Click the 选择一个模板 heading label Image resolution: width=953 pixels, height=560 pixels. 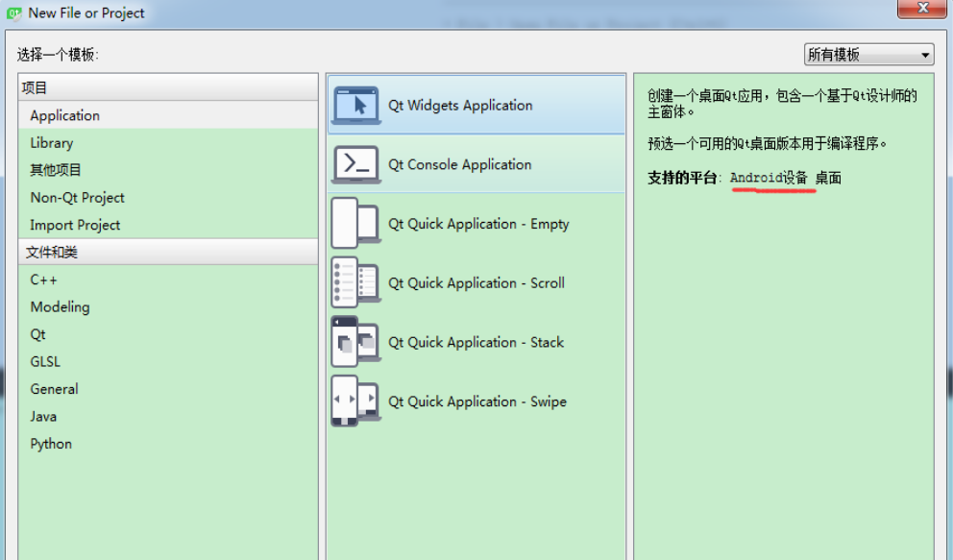pos(57,55)
